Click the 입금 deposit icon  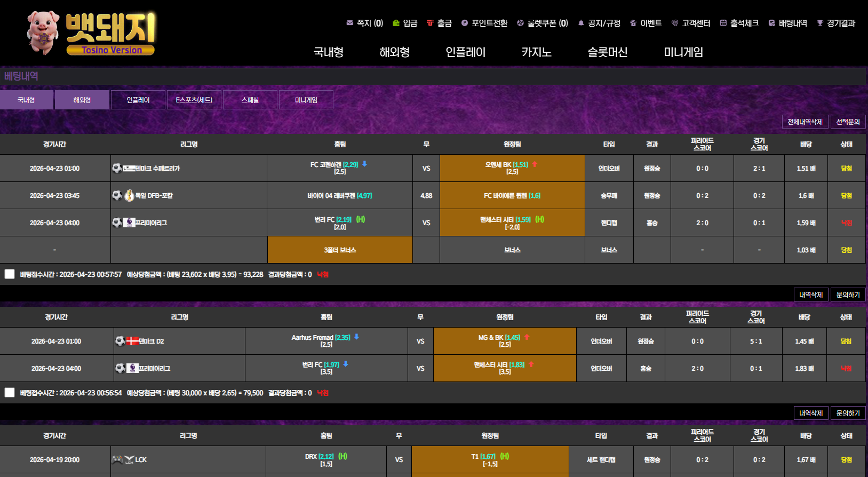(396, 23)
